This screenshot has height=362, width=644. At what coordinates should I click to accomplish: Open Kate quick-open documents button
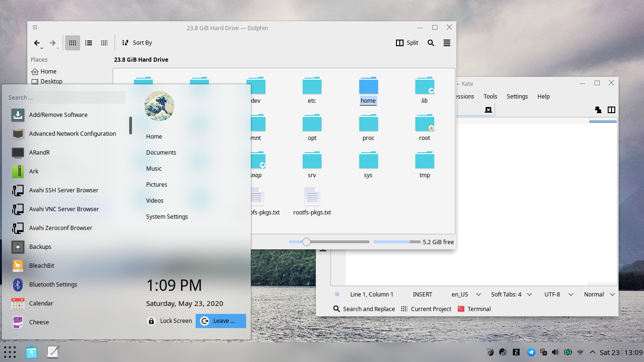pos(598,110)
